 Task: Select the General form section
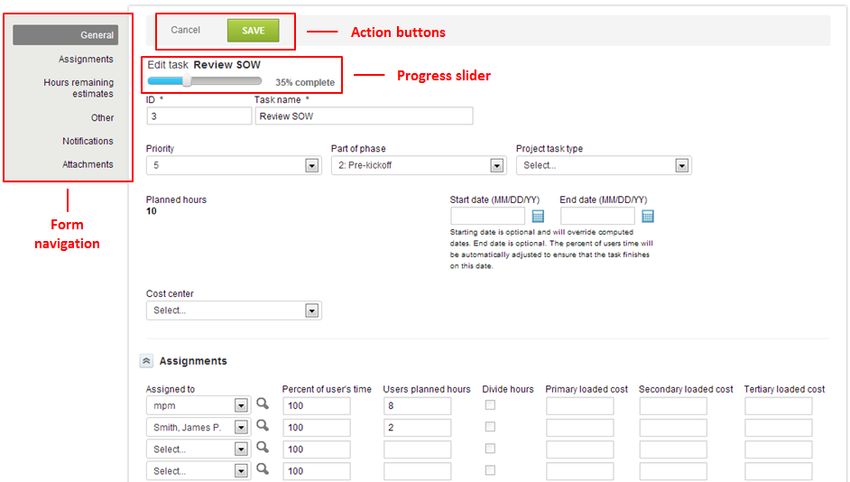click(66, 35)
